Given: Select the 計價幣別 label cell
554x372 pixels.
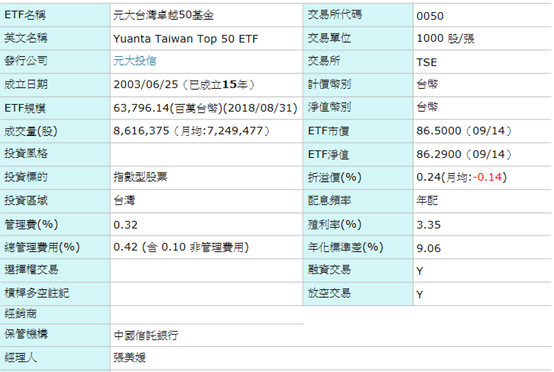Looking at the screenshot, I should coord(358,84).
